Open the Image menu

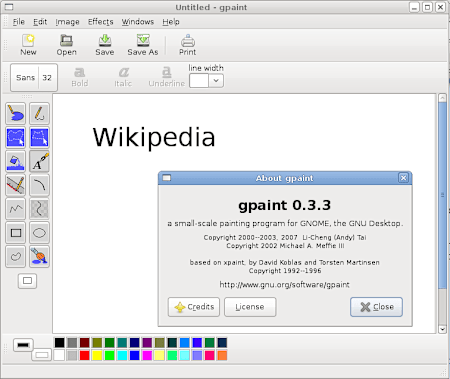coord(67,22)
